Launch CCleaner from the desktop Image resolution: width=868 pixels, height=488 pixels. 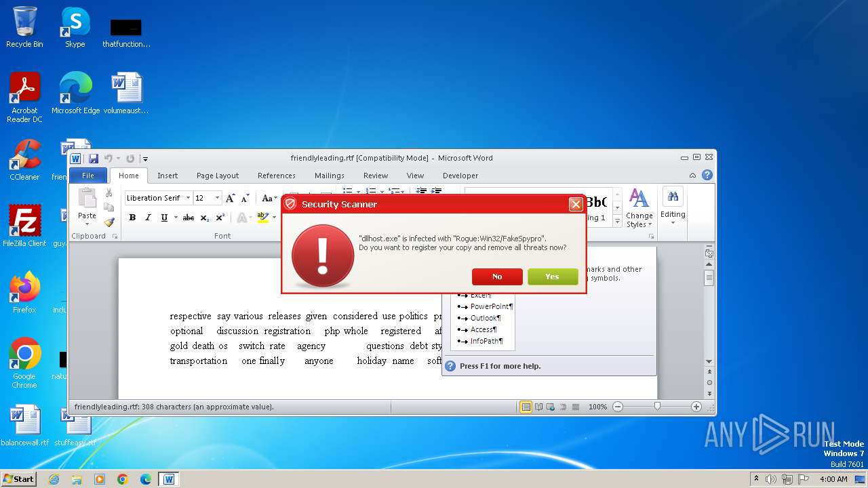(x=24, y=160)
